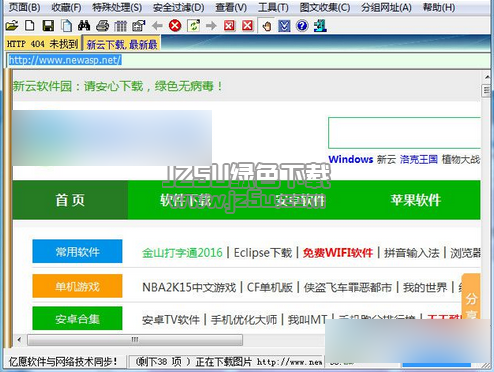
Task: Open the 手机优化大师 link
Action: click(x=244, y=320)
